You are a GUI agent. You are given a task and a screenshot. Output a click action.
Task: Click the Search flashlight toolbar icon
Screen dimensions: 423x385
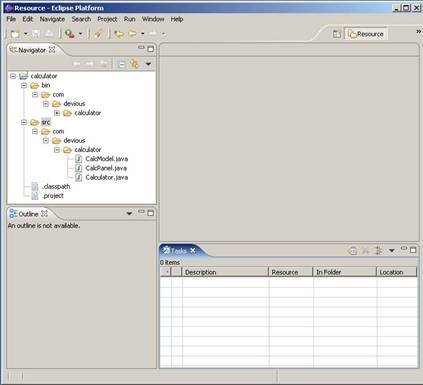98,34
